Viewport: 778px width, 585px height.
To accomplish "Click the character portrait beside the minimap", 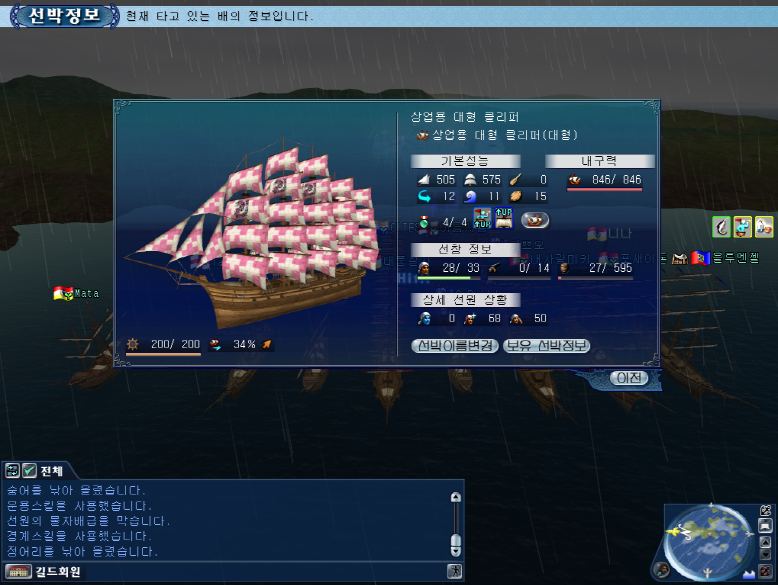I will (x=661, y=570).
